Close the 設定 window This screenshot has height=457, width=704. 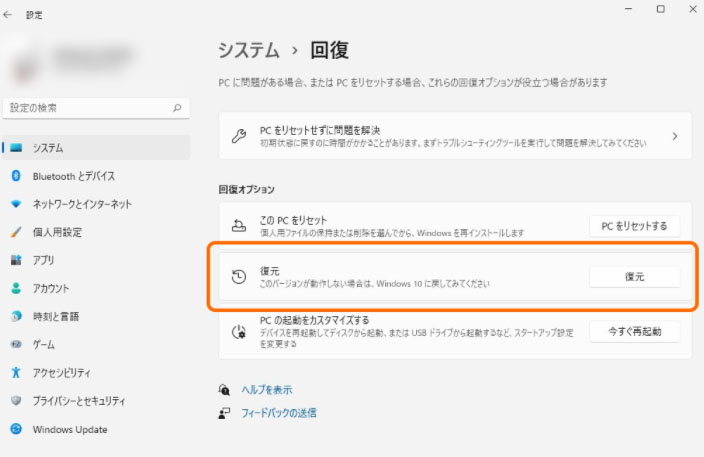pos(693,9)
